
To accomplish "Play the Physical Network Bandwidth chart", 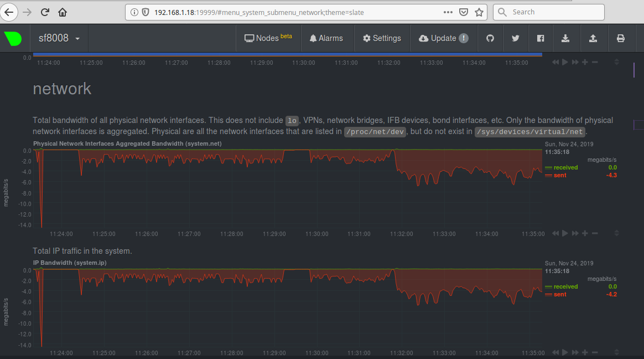I will coord(565,233).
